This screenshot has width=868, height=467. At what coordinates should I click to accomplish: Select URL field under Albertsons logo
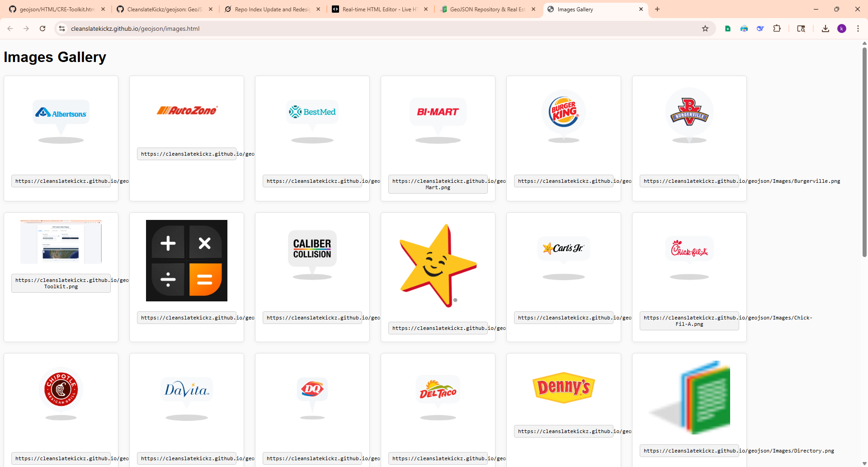click(61, 181)
